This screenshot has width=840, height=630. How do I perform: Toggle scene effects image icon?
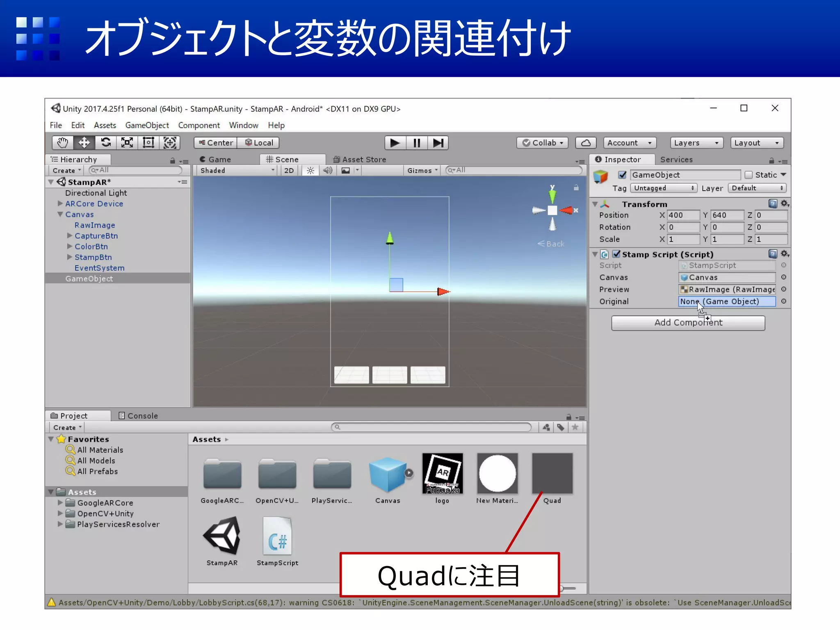346,170
